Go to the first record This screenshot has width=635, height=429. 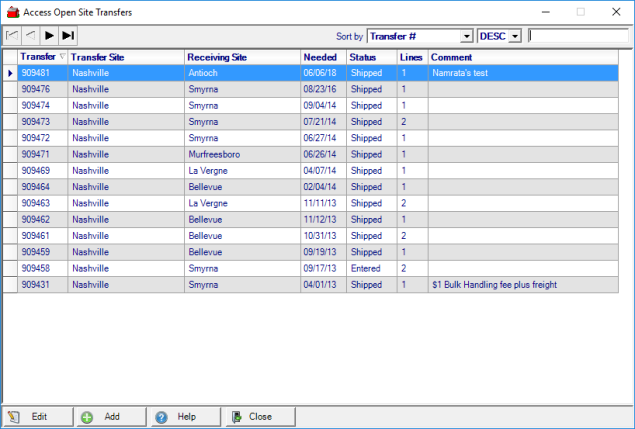coord(12,36)
